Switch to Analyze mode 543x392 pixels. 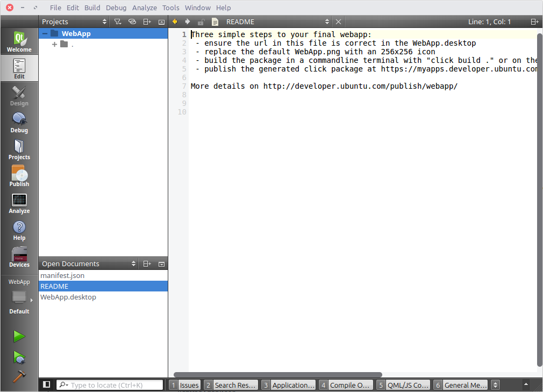click(x=19, y=203)
